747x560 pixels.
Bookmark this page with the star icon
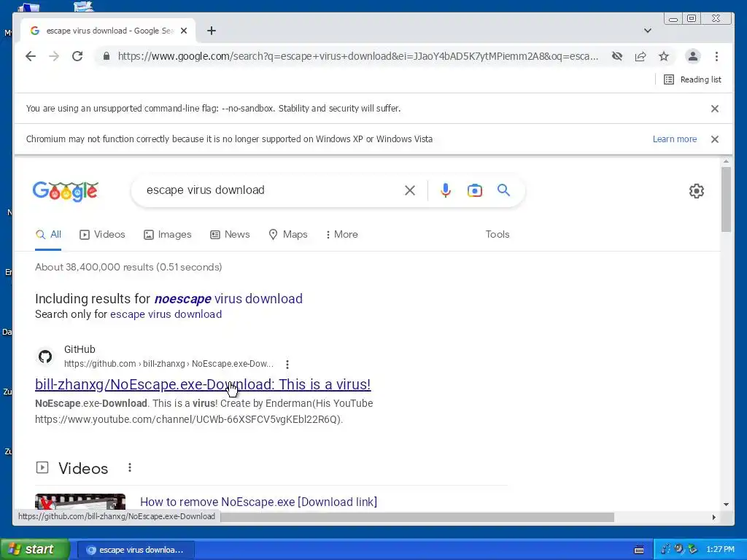click(x=664, y=56)
